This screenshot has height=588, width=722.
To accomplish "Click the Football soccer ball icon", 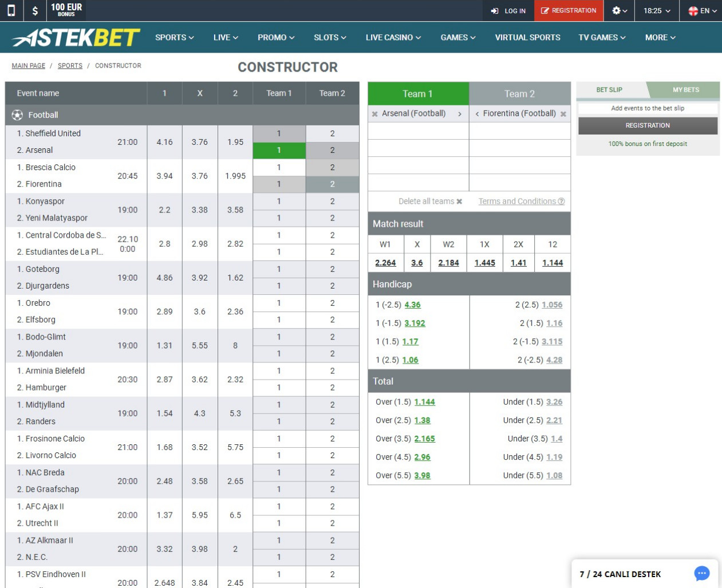I will (17, 115).
